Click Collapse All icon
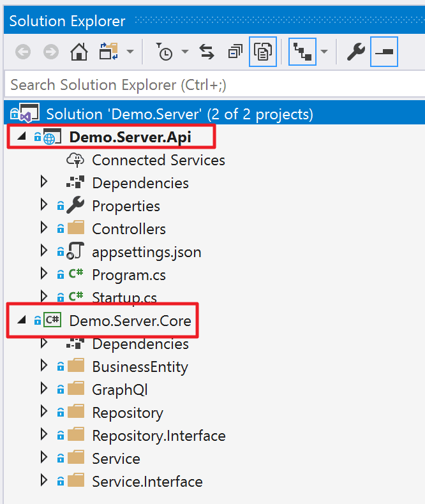This screenshot has height=504, width=425. 235,52
